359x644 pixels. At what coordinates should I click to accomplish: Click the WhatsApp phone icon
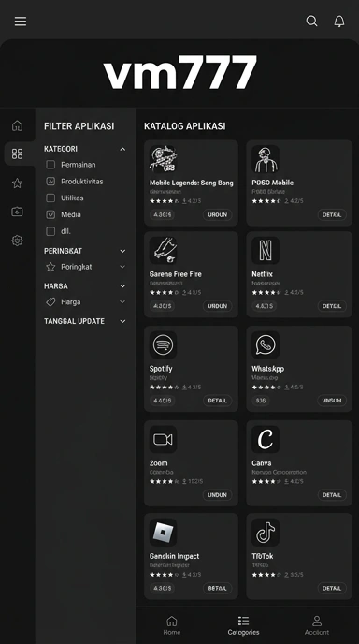tap(266, 345)
